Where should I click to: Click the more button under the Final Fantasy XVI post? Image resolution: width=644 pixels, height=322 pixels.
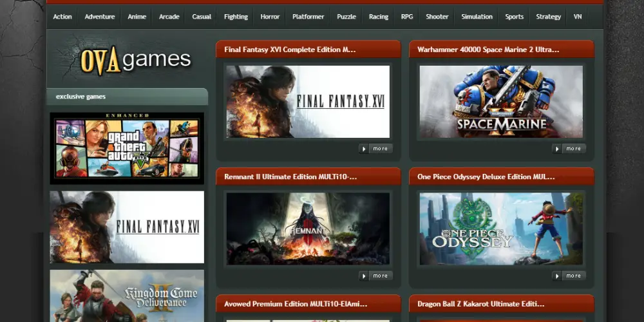[x=376, y=149]
